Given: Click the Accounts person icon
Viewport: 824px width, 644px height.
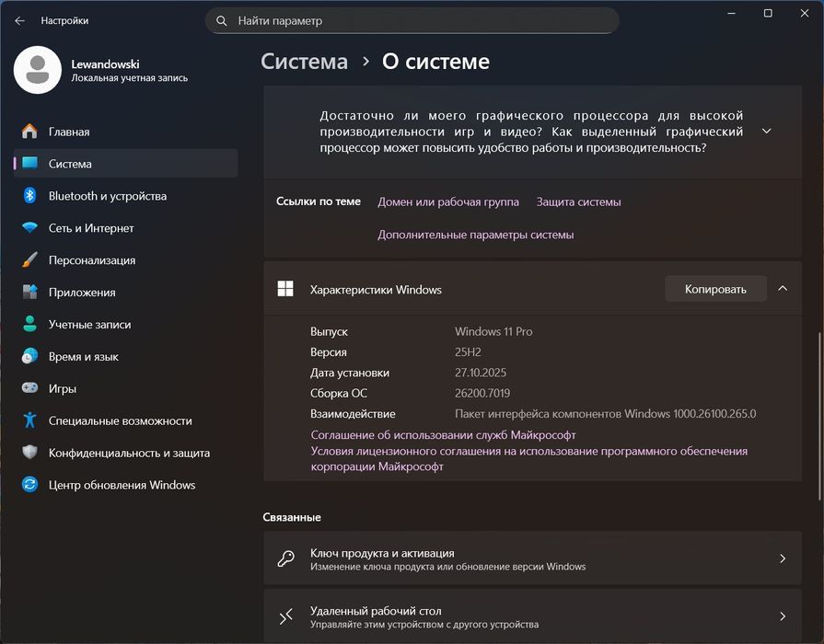Looking at the screenshot, I should [30, 324].
